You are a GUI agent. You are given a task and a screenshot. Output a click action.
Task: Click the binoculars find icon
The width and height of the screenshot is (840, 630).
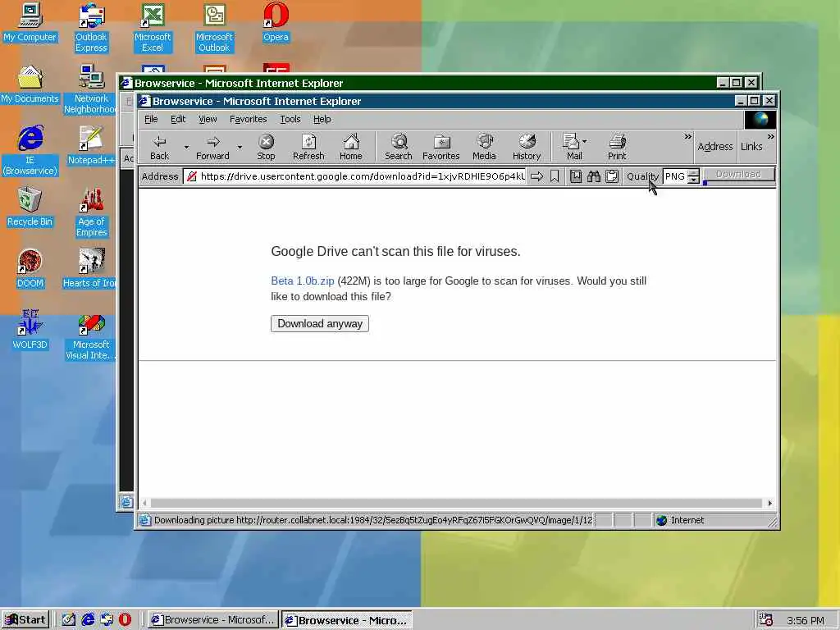(x=594, y=176)
